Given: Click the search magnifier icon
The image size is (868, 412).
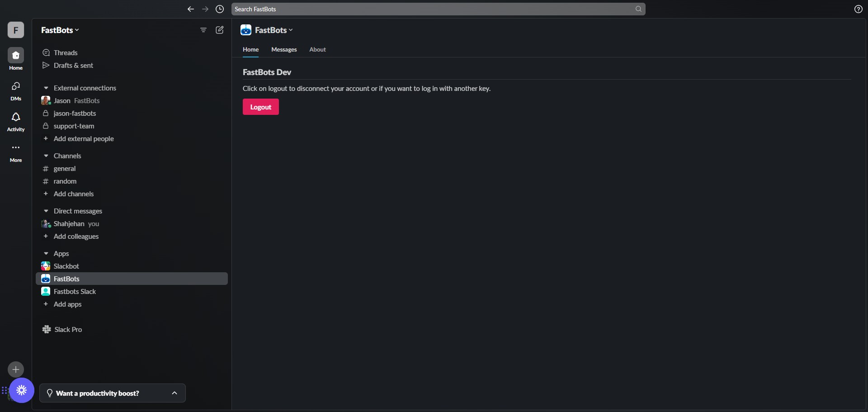Looking at the screenshot, I should (638, 9).
